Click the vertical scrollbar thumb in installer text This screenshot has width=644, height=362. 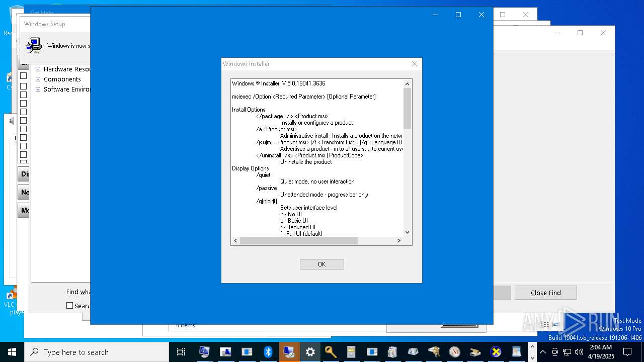(x=407, y=108)
